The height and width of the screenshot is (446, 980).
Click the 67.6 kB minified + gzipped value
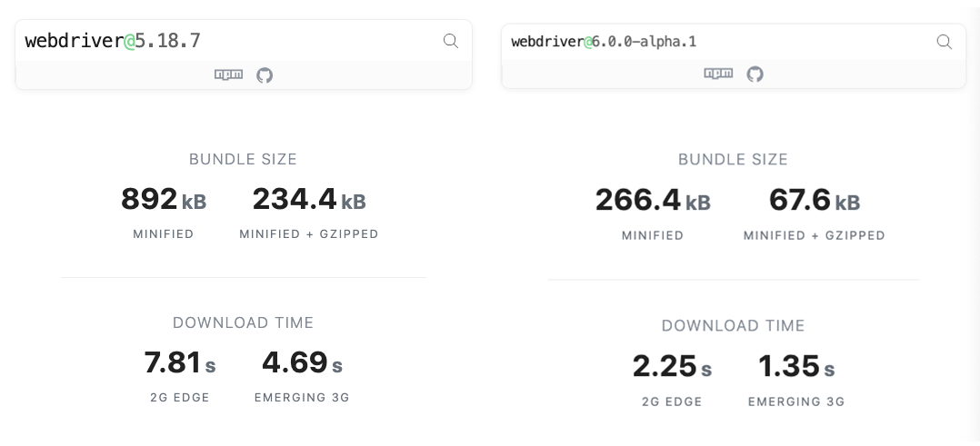(814, 200)
